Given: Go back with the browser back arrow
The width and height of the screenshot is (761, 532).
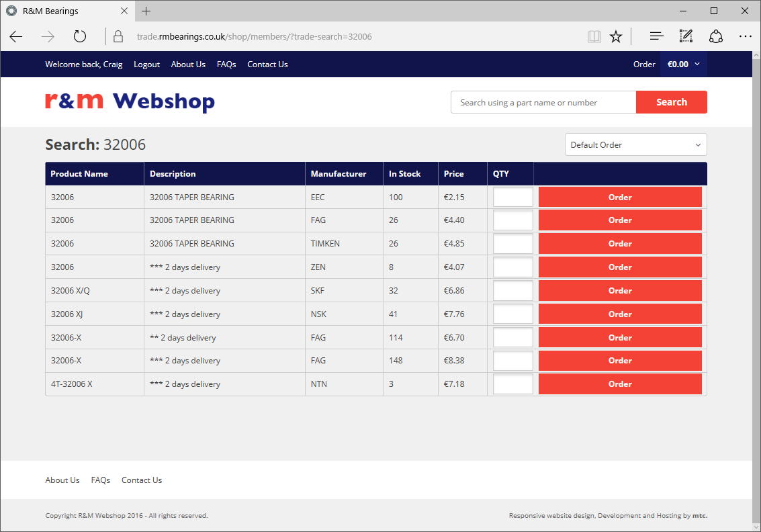Looking at the screenshot, I should pos(16,36).
